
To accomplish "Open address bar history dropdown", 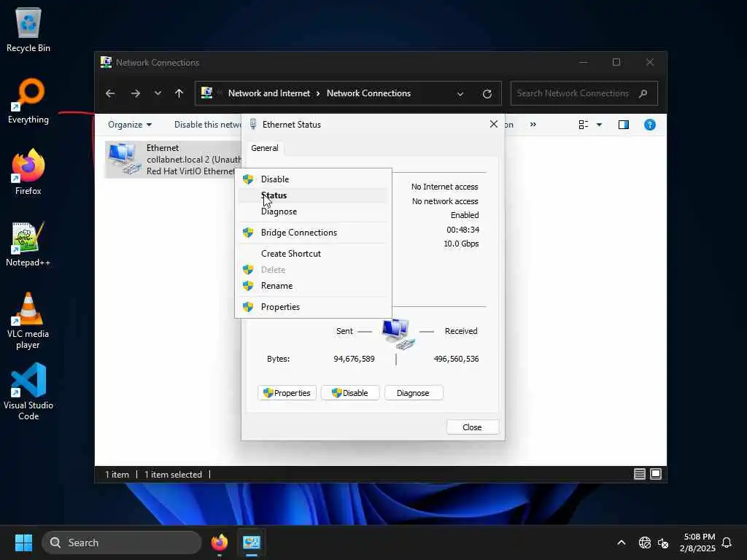I will click(460, 94).
